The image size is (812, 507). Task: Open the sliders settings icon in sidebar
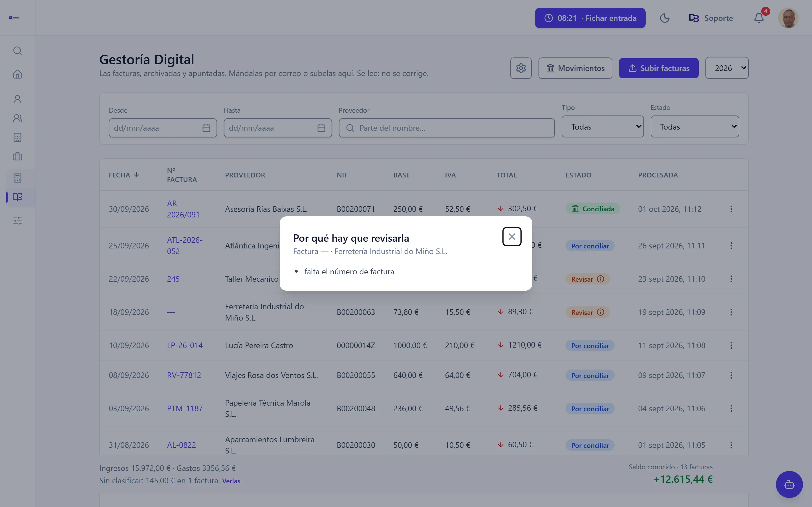pyautogui.click(x=17, y=221)
